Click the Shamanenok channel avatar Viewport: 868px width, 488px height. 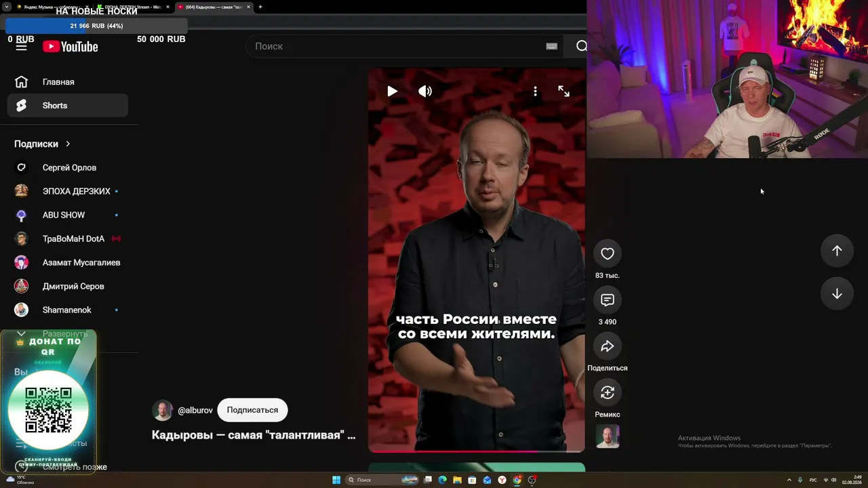[x=22, y=310]
